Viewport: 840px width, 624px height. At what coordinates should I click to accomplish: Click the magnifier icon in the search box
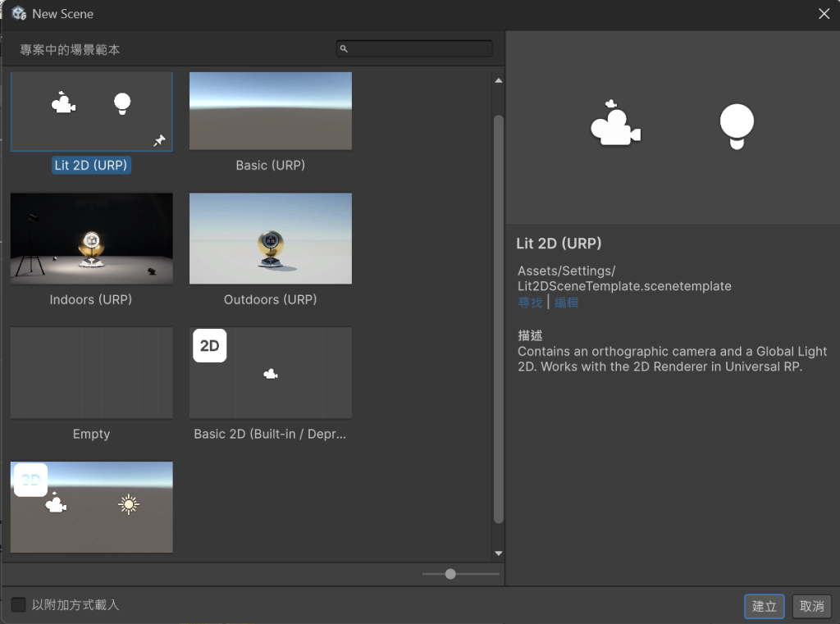(344, 48)
